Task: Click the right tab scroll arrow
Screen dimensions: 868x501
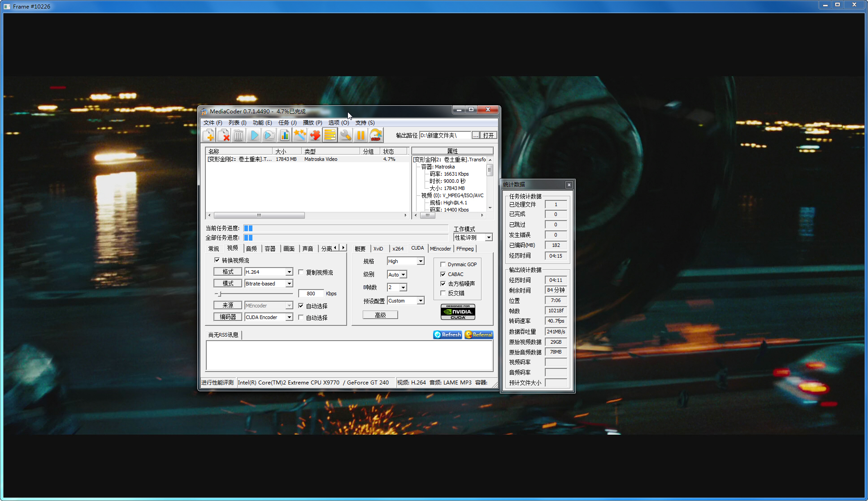Action: tap(343, 248)
